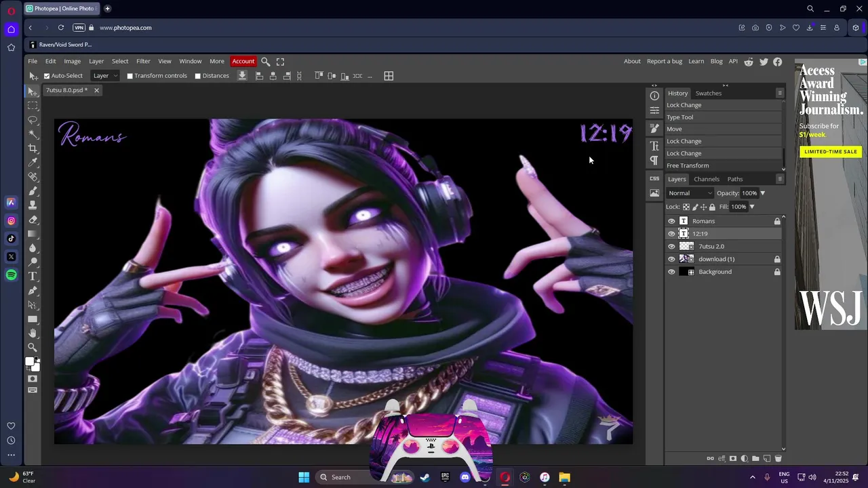This screenshot has height=488, width=868.
Task: Select the Lasso tool
Action: pos(33,120)
